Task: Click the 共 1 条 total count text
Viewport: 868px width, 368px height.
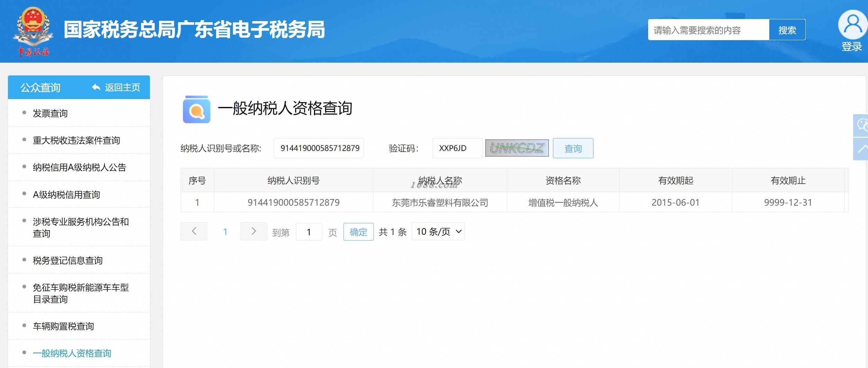Action: tap(393, 232)
